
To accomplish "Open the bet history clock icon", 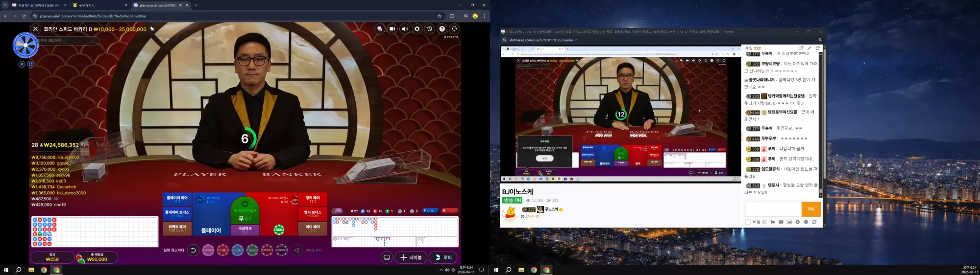I will tap(430, 29).
